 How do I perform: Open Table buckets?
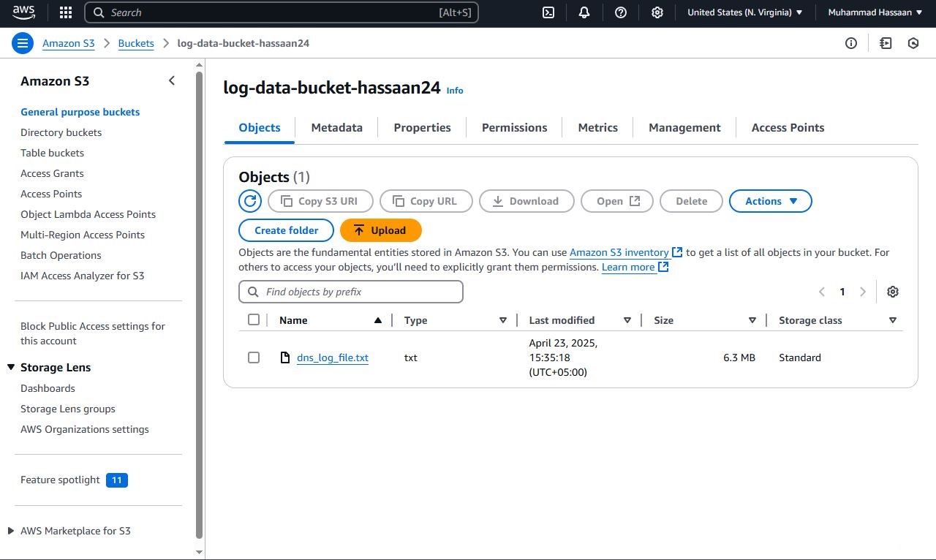click(53, 153)
